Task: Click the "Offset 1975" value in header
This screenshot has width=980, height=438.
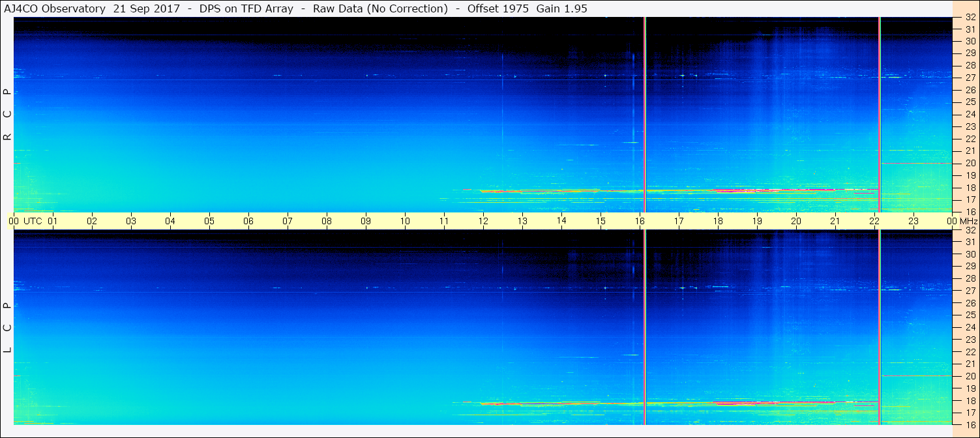Action: [498, 9]
